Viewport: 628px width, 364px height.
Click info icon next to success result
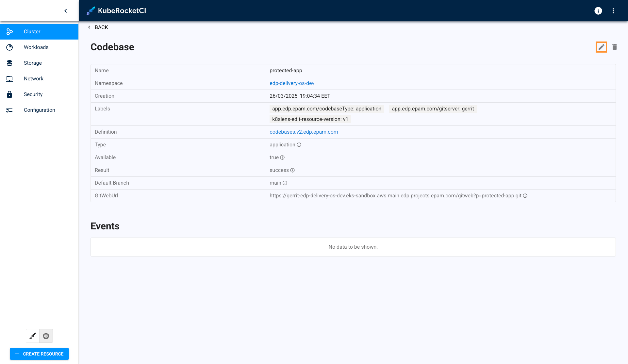(x=292, y=170)
